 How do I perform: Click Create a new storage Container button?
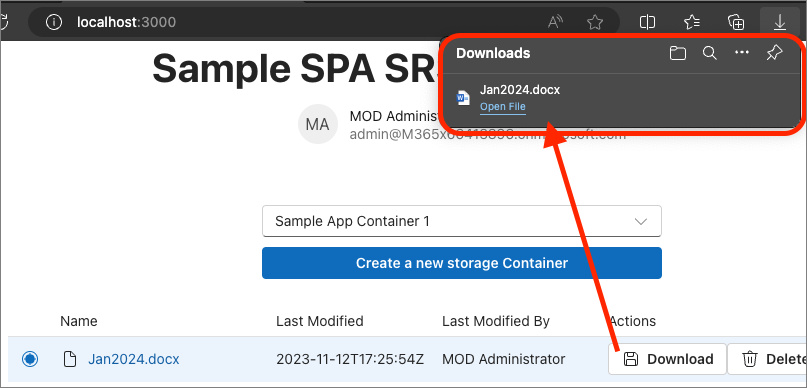(x=462, y=263)
